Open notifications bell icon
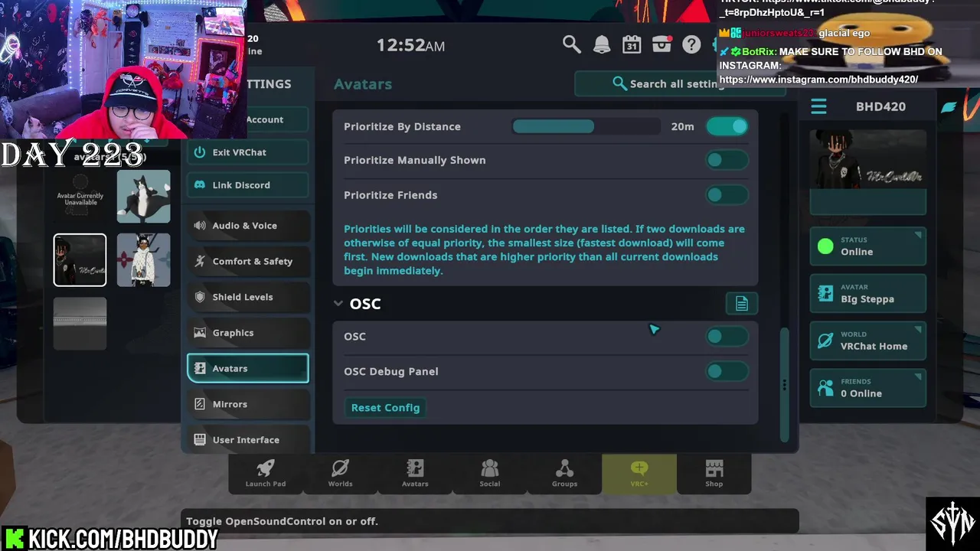 [x=602, y=44]
